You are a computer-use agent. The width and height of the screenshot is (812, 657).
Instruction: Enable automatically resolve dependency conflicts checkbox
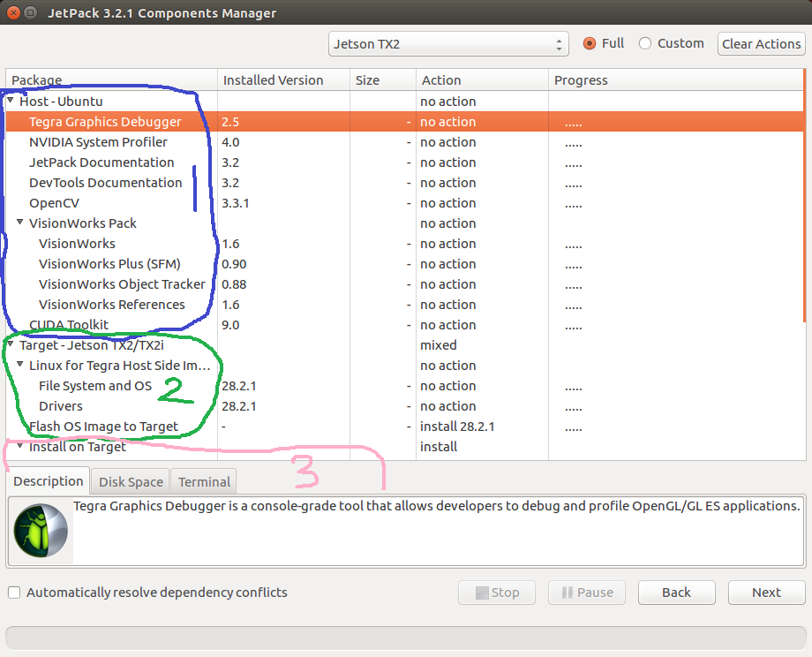tap(14, 593)
